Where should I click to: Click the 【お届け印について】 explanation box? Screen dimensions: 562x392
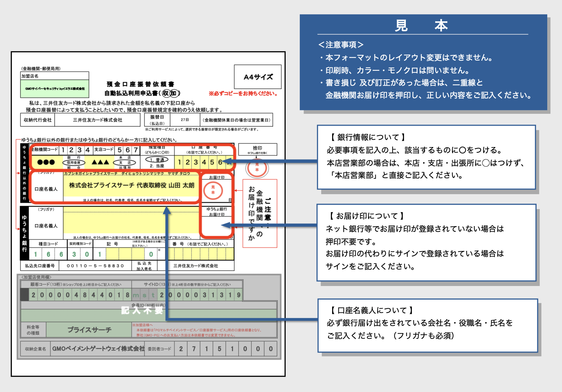coord(426,242)
